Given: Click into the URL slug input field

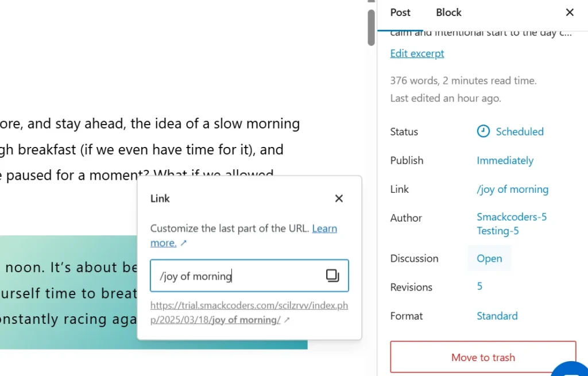Looking at the screenshot, I should pyautogui.click(x=235, y=276).
